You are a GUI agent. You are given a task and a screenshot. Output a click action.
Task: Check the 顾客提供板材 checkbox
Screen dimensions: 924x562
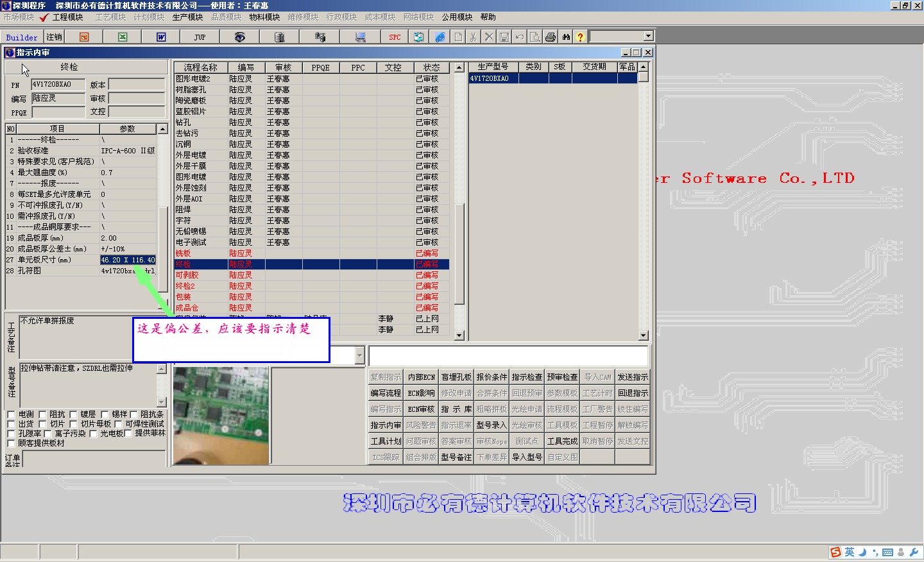(11, 443)
